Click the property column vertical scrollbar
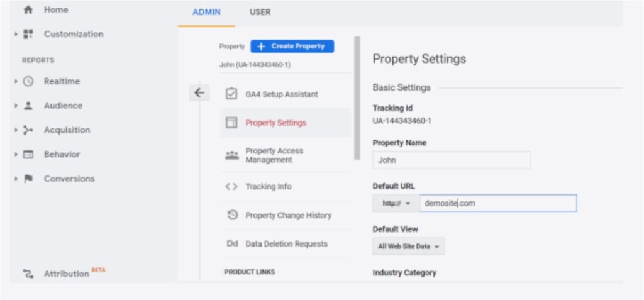This screenshot has width=644, height=300. point(357,98)
